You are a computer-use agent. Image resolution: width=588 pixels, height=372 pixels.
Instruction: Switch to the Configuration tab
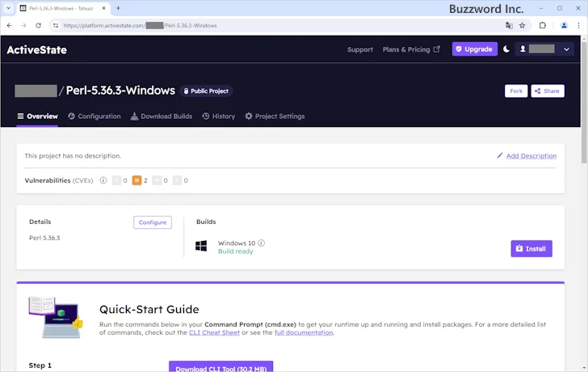(x=94, y=116)
